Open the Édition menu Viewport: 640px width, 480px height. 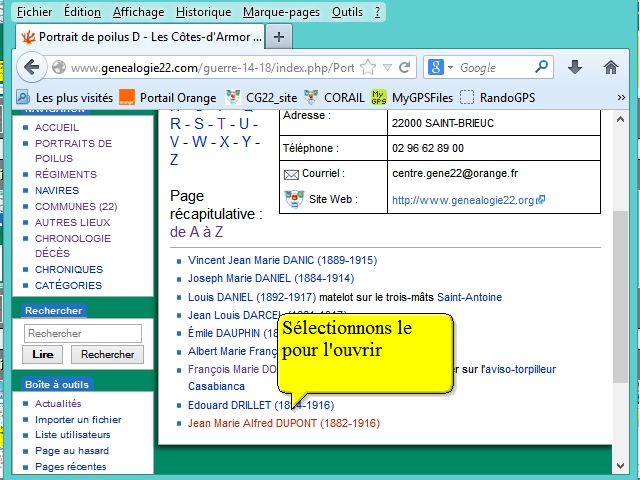pyautogui.click(x=82, y=12)
